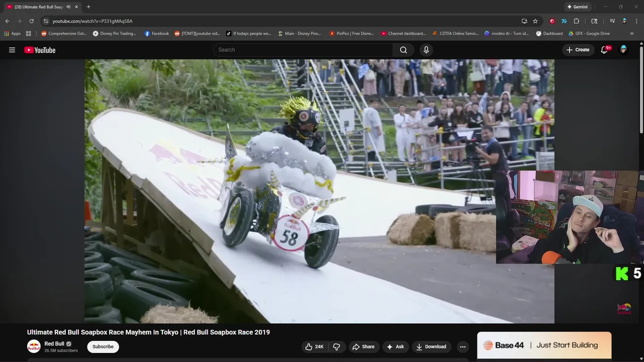This screenshot has width=644, height=362.
Task: Open the YouTube guide hamburger menu
Action: click(12, 50)
